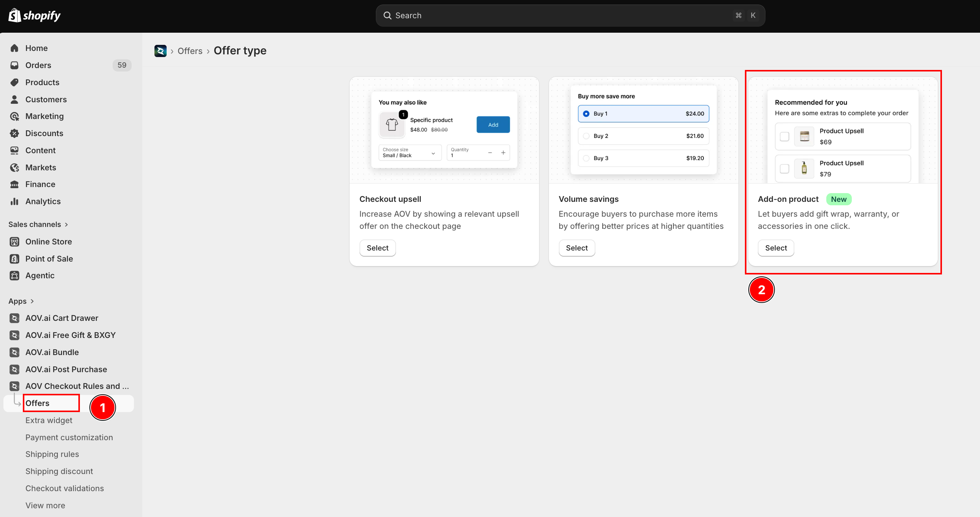
Task: Open Checkout validations submenu item
Action: (65, 488)
